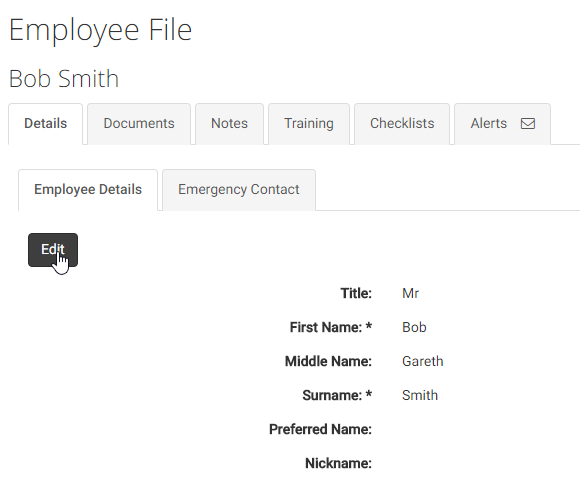The height and width of the screenshot is (481, 580).
Task: Click the envelope icon on Alerts tab
Action: (527, 124)
